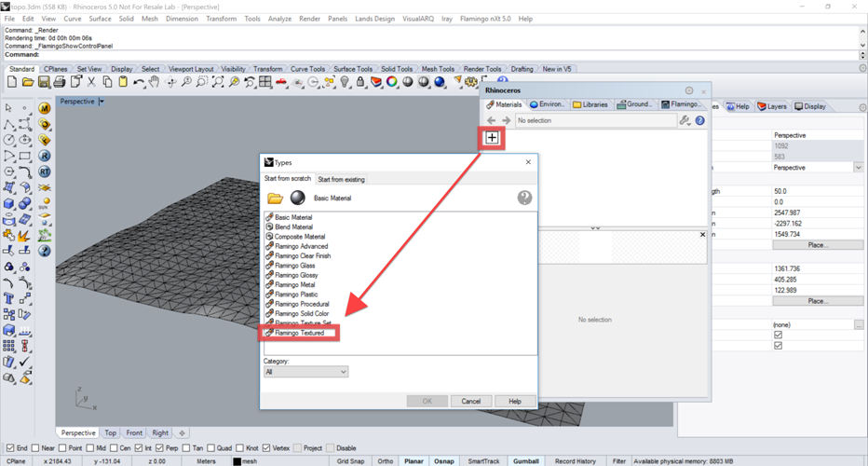This screenshot has width=868, height=466.
Task: Click the Undo arrow icon
Action: (x=139, y=82)
